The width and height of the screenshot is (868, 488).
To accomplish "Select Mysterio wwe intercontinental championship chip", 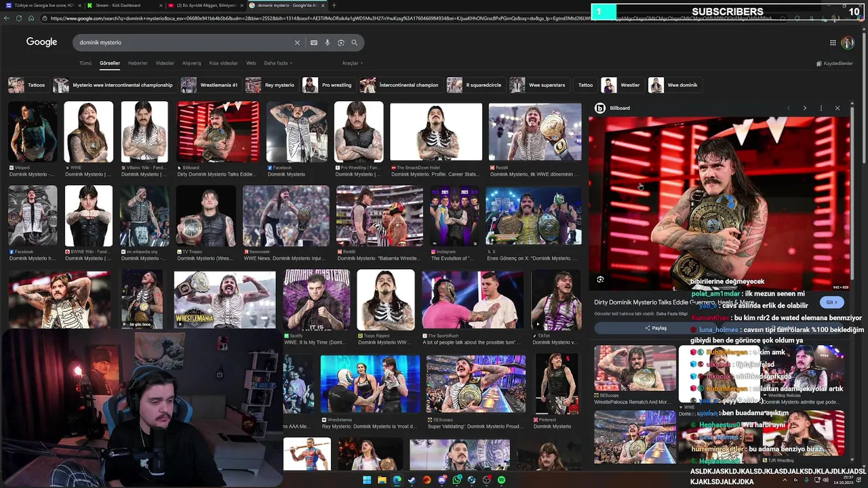I will 114,85.
